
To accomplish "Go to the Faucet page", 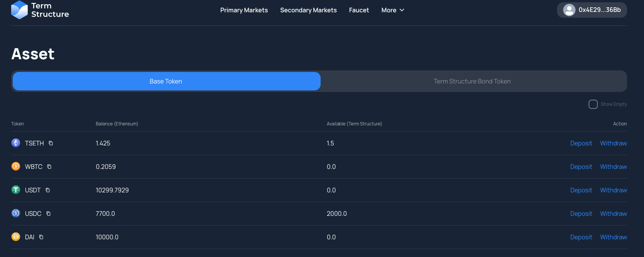I will (x=359, y=10).
